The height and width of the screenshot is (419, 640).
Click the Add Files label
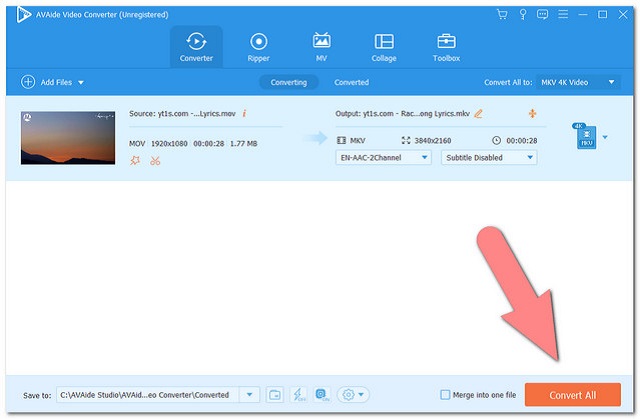tap(56, 82)
